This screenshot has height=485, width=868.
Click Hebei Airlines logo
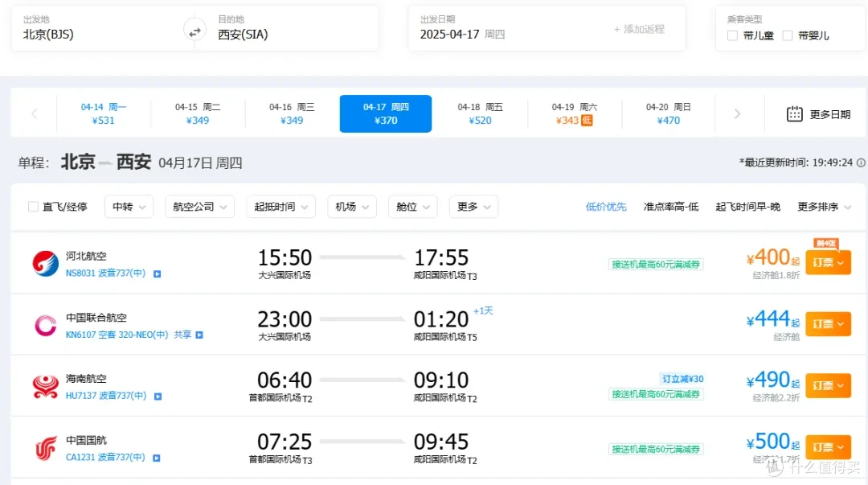click(x=45, y=263)
